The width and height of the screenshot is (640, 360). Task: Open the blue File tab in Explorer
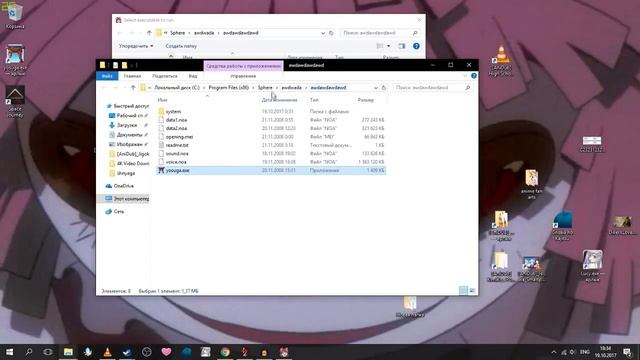pyautogui.click(x=107, y=76)
